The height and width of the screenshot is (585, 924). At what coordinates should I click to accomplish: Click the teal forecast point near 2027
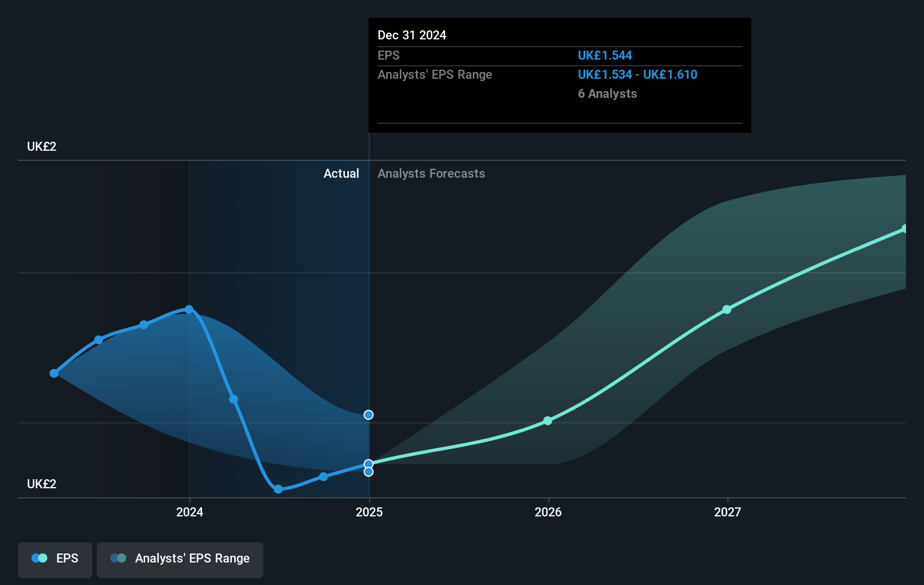point(727,309)
